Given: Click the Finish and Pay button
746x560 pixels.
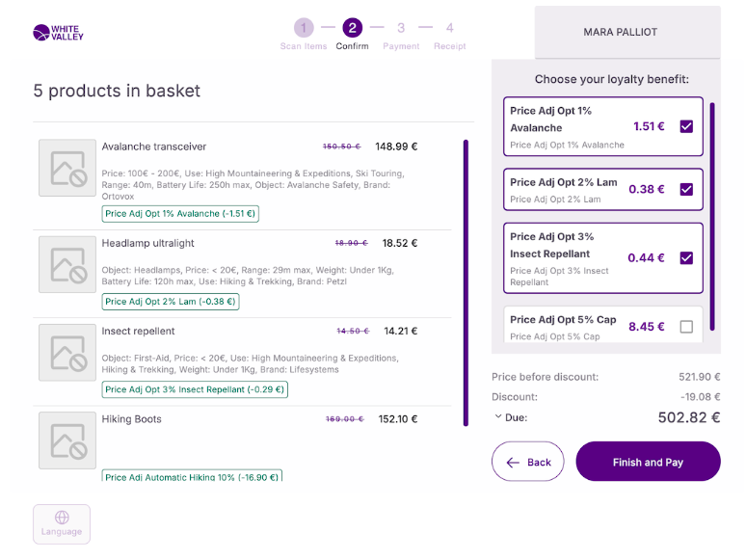Looking at the screenshot, I should (x=648, y=462).
